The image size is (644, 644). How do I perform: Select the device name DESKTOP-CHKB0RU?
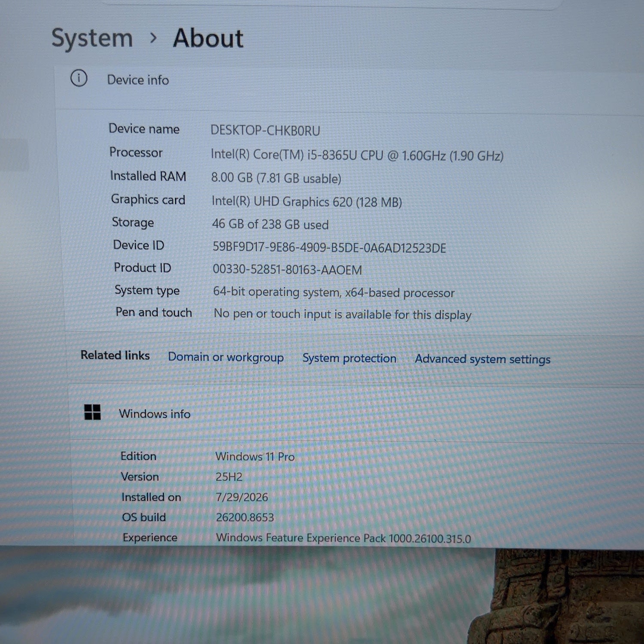pyautogui.click(x=265, y=131)
